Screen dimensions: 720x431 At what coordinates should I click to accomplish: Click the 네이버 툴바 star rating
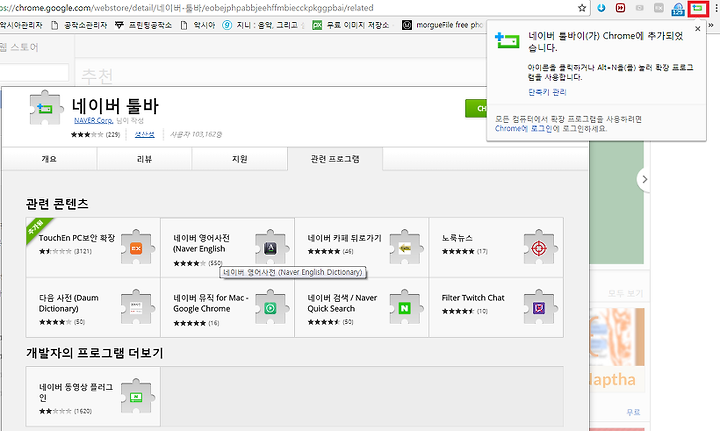pos(87,134)
